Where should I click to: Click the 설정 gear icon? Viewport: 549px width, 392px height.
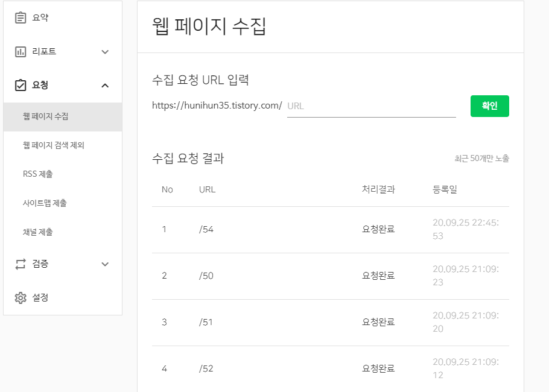coord(21,298)
